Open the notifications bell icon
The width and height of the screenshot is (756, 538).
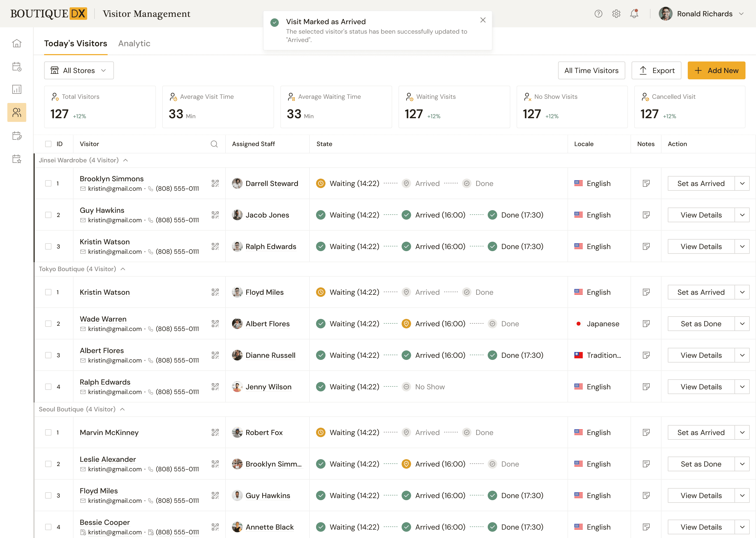point(634,14)
